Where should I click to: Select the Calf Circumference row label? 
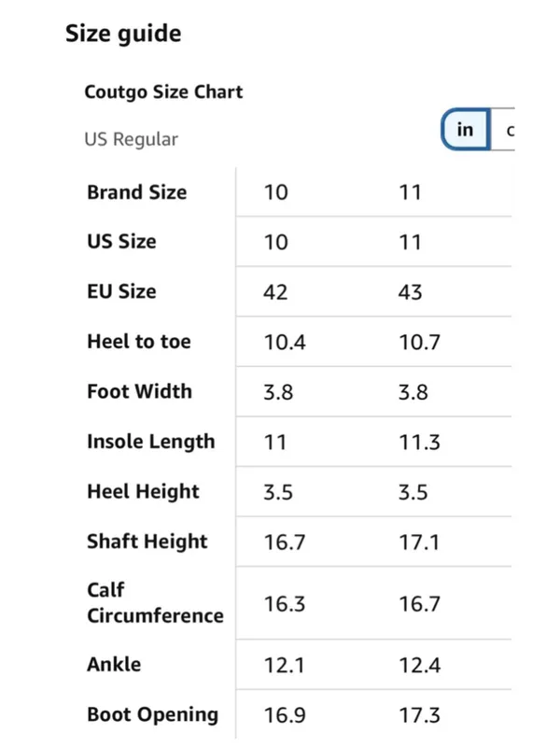[155, 602]
